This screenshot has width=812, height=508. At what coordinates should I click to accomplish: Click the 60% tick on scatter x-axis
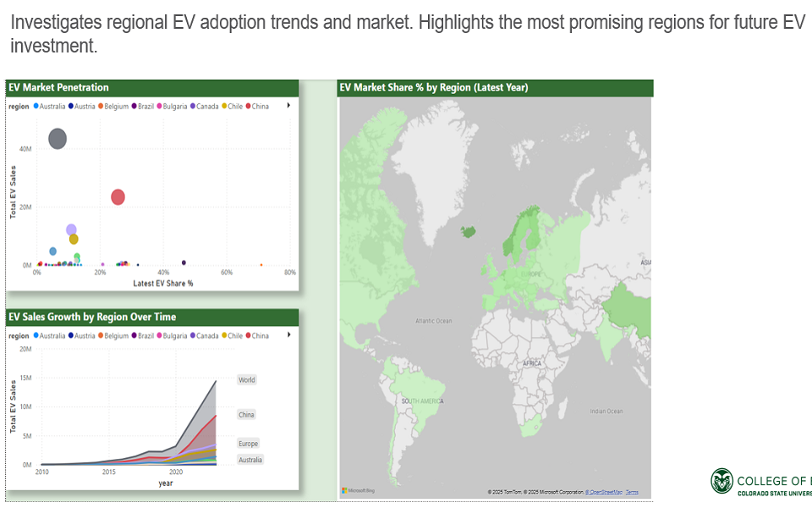tap(227, 272)
